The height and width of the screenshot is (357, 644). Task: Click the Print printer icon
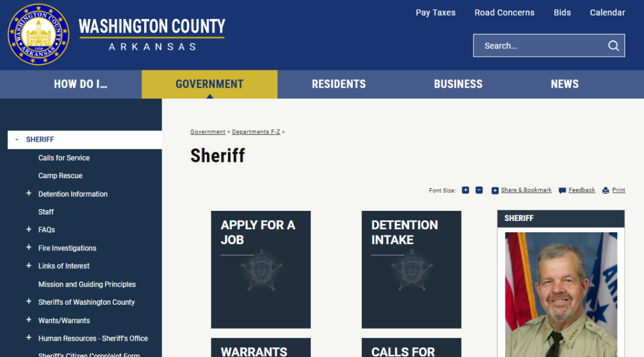pyautogui.click(x=606, y=190)
